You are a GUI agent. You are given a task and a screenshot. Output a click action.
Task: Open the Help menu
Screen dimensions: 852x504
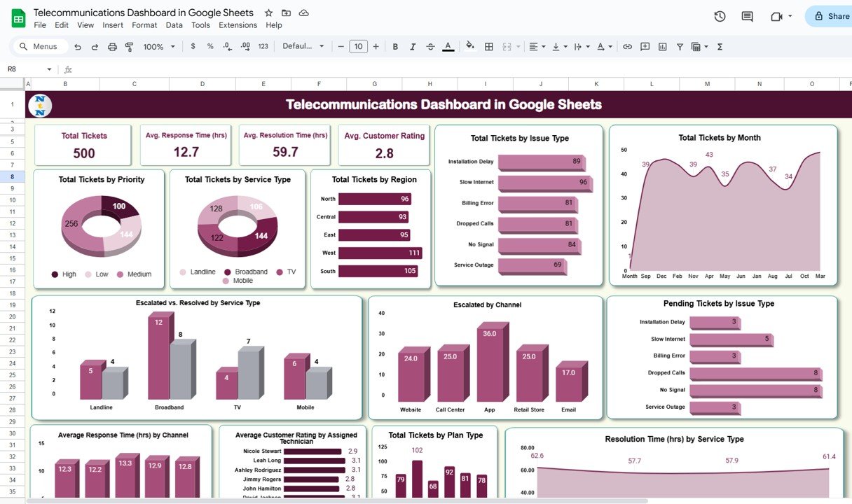click(274, 25)
